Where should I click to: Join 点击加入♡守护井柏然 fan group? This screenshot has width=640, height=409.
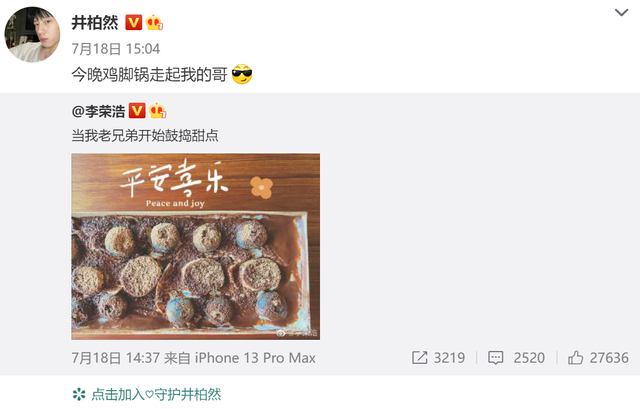pos(156,394)
